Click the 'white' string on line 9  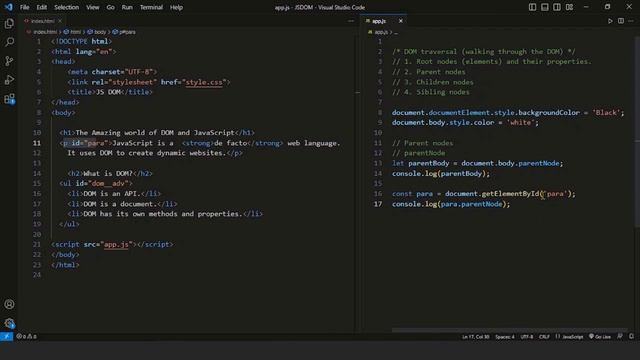520,123
